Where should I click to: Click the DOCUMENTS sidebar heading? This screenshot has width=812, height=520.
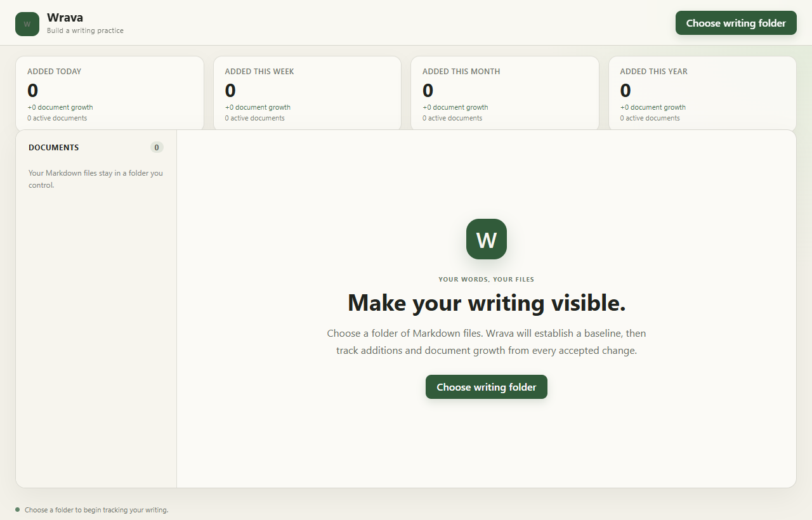click(54, 147)
